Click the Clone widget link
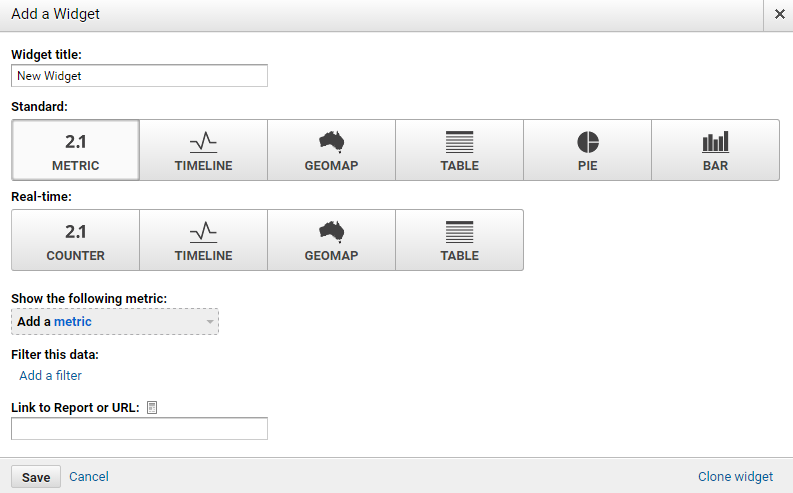 (735, 477)
